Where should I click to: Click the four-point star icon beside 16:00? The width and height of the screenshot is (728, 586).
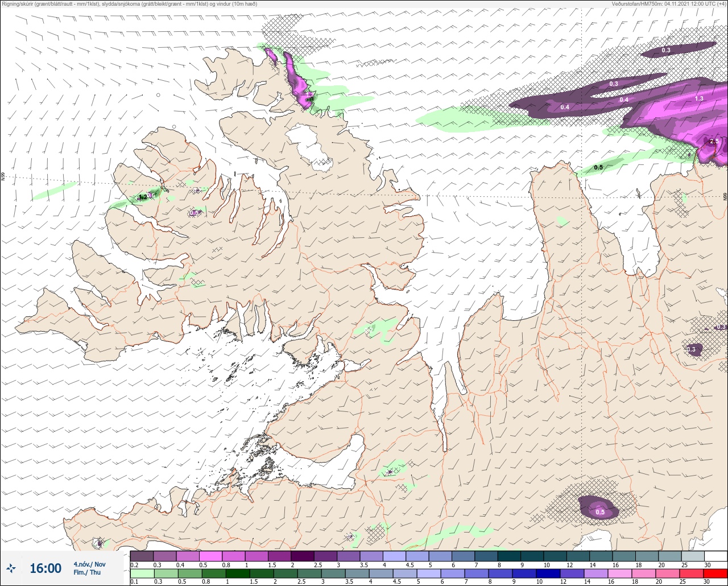(11, 568)
